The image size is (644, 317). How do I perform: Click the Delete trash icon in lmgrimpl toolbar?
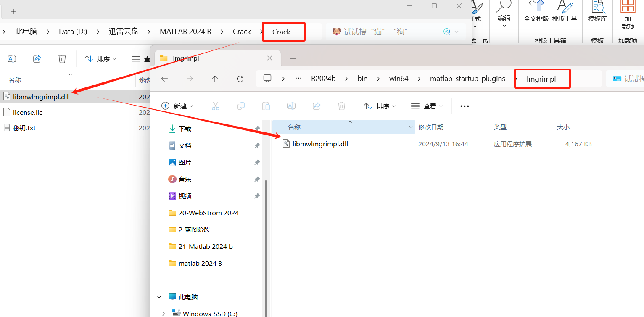[x=342, y=106]
